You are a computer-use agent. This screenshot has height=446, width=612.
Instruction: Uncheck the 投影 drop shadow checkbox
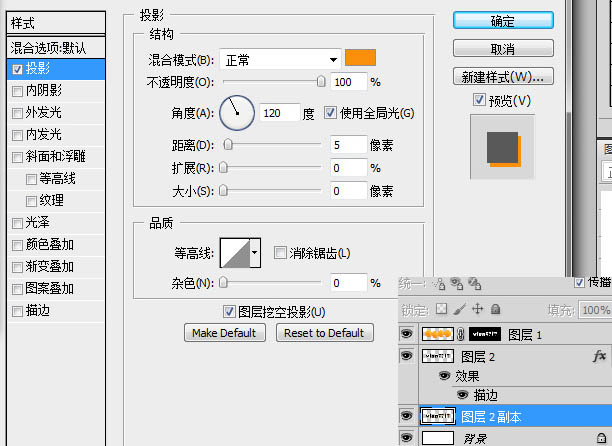pos(17,69)
